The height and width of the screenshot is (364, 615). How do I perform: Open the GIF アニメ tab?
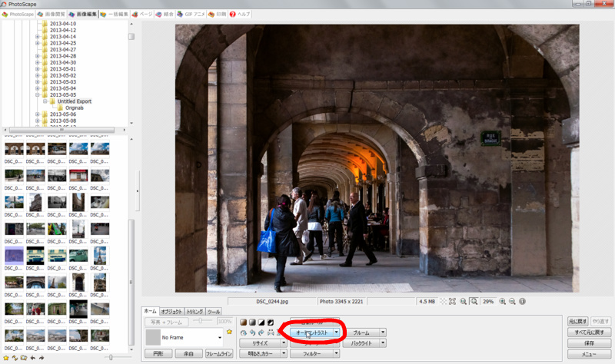coord(191,14)
